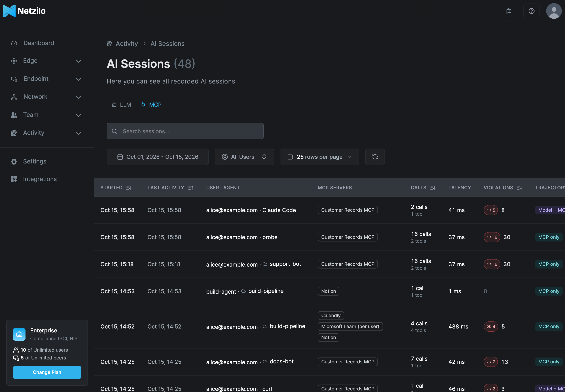Click the Enterprise plan briefcase icon
Screen dimensions: 565x392
(19, 334)
